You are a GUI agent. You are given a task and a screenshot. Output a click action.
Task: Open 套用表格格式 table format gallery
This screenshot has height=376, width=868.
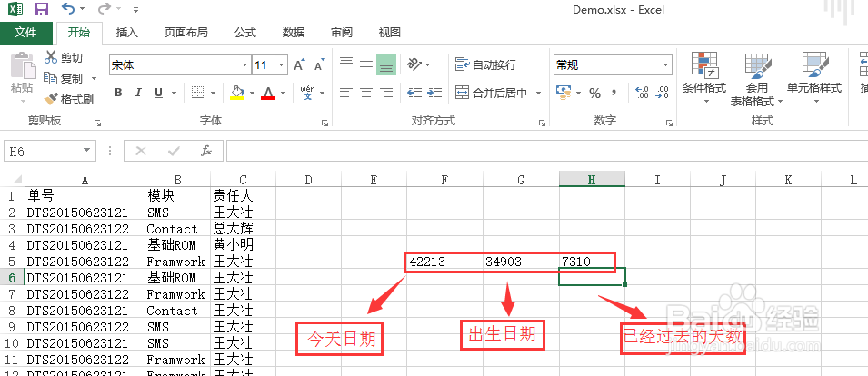pos(756,78)
